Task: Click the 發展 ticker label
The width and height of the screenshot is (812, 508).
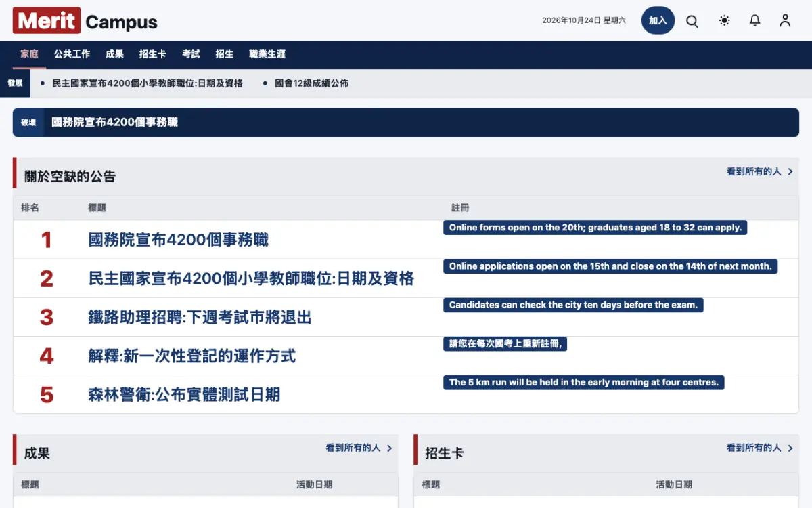Action: point(15,83)
